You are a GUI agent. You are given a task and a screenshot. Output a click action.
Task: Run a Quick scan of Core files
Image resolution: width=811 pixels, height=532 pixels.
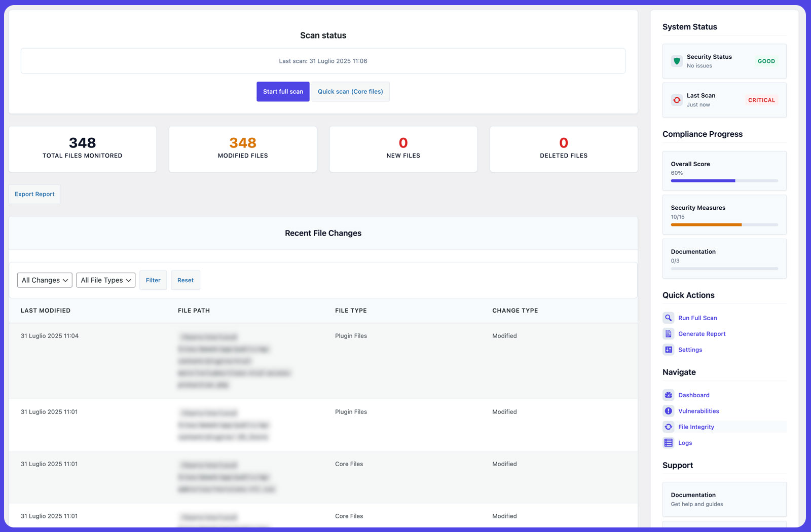pos(350,92)
